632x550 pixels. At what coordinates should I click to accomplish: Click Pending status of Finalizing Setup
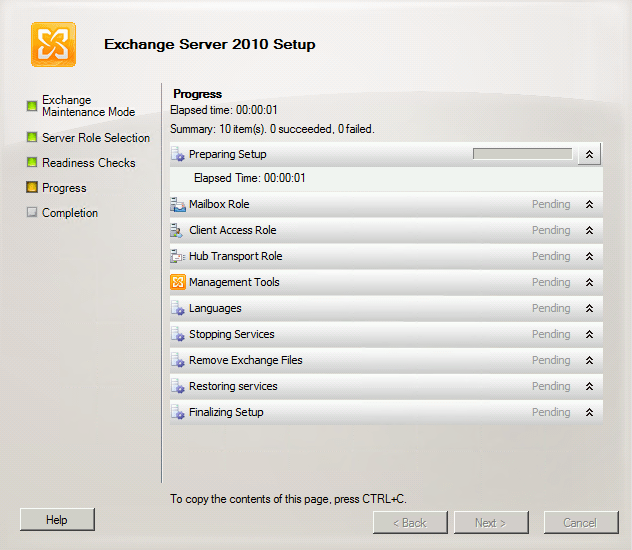tap(551, 412)
